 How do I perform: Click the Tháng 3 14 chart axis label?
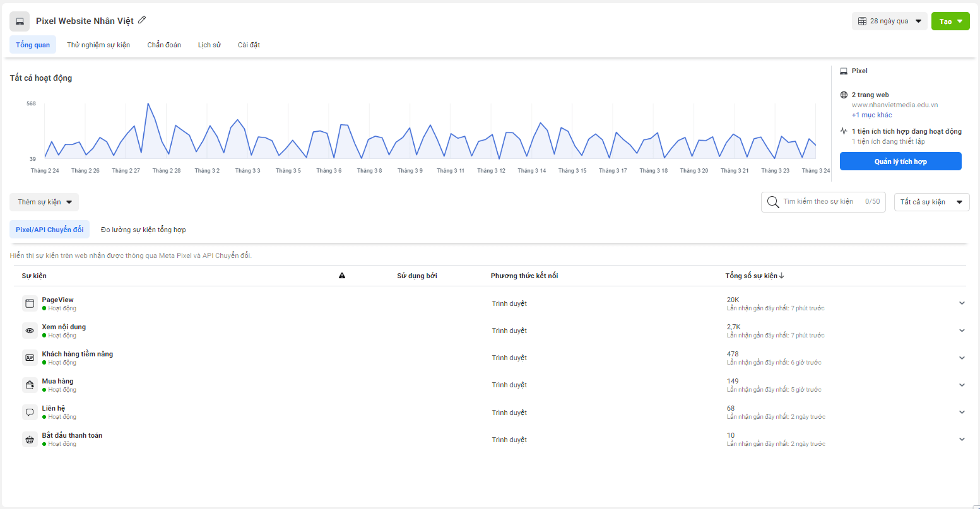(x=531, y=171)
